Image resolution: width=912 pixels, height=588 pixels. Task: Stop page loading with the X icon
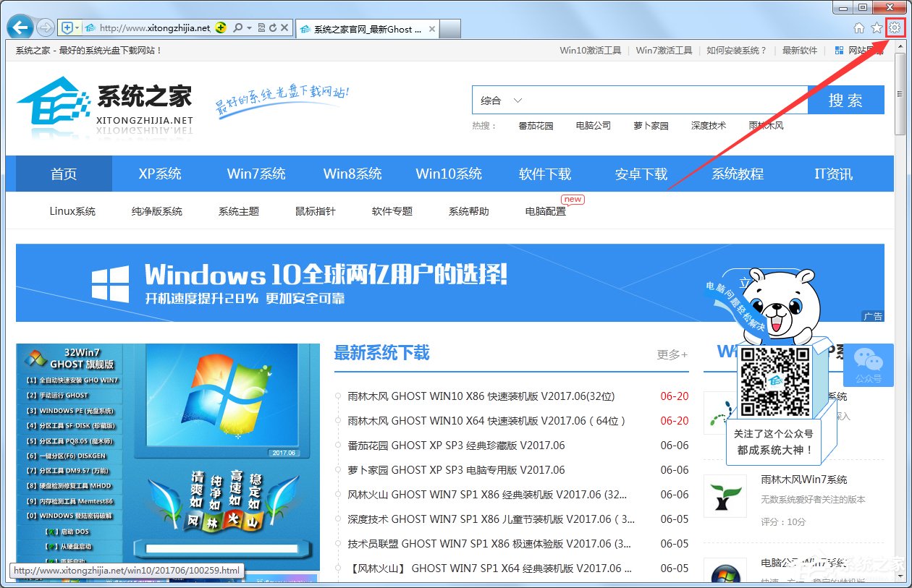pyautogui.click(x=284, y=27)
